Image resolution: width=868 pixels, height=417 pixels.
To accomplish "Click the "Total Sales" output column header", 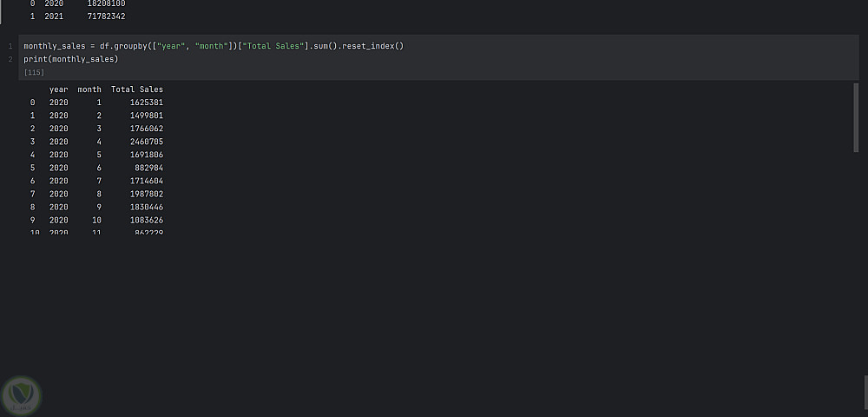I will tap(137, 89).
